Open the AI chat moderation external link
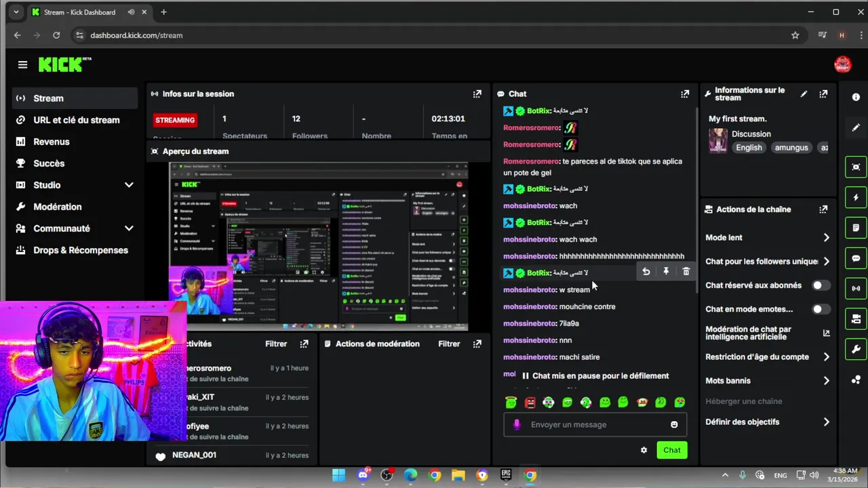The image size is (868, 488). pos(826,333)
